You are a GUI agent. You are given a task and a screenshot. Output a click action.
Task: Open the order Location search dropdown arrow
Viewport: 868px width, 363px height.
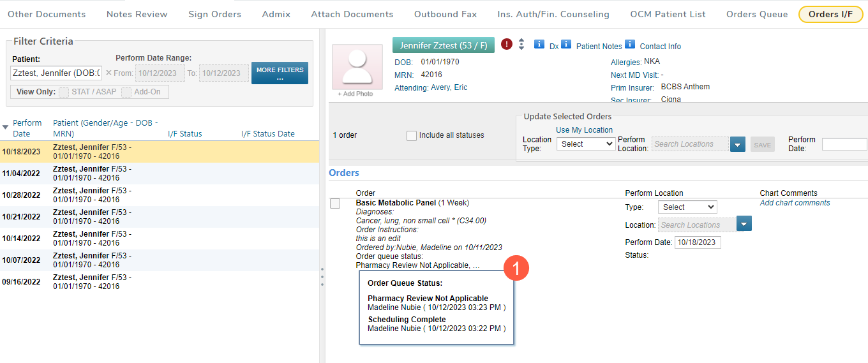(x=744, y=225)
